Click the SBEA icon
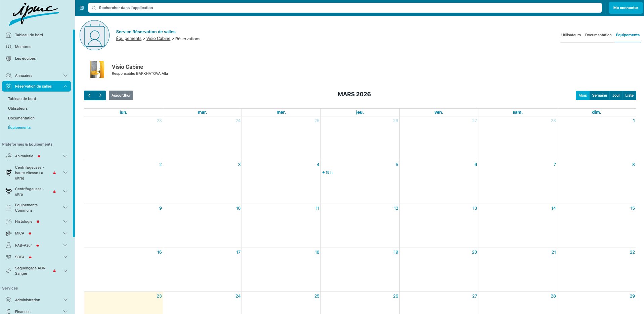This screenshot has width=644, height=314. pyautogui.click(x=9, y=257)
